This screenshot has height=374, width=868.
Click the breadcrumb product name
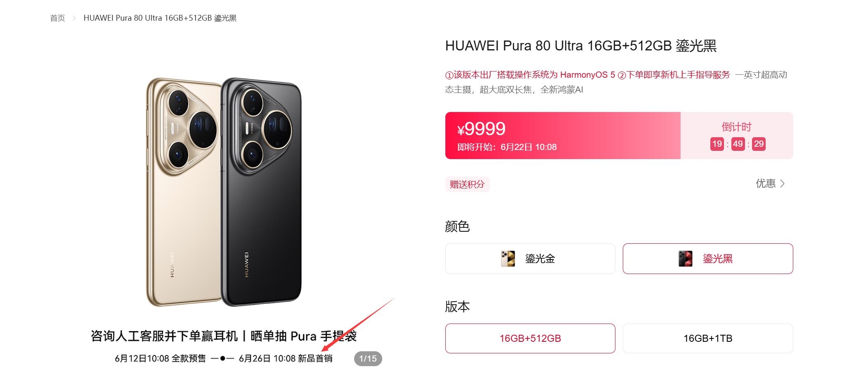pos(160,18)
